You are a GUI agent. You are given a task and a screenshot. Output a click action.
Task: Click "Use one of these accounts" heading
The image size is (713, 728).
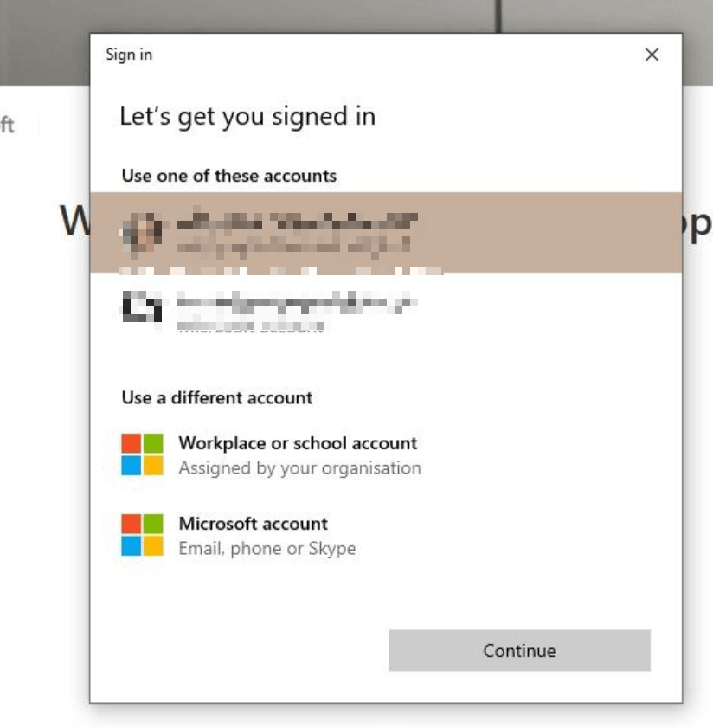point(228,176)
